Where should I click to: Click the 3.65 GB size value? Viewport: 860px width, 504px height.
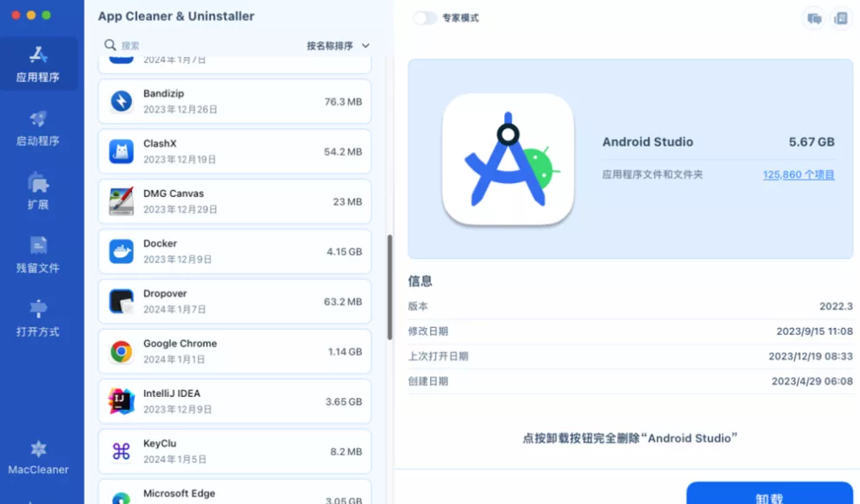coord(344,402)
